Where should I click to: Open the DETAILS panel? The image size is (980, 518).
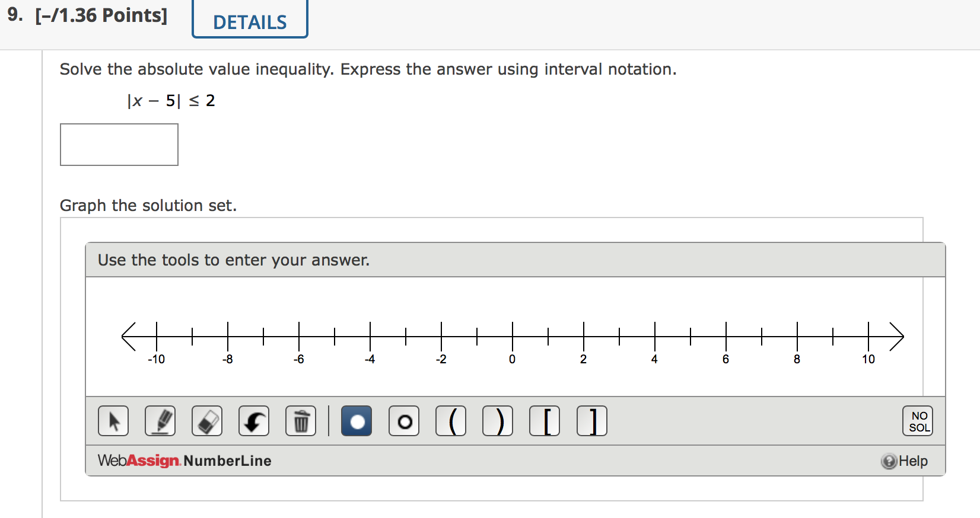click(x=249, y=21)
